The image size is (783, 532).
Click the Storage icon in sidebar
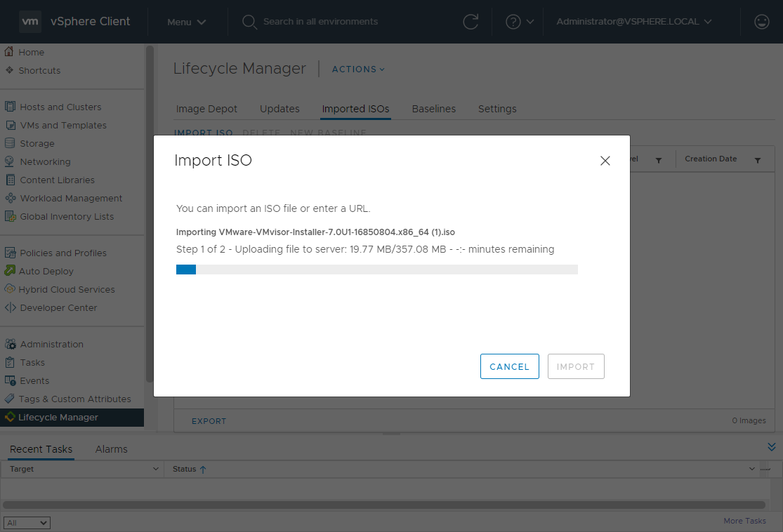click(x=10, y=143)
